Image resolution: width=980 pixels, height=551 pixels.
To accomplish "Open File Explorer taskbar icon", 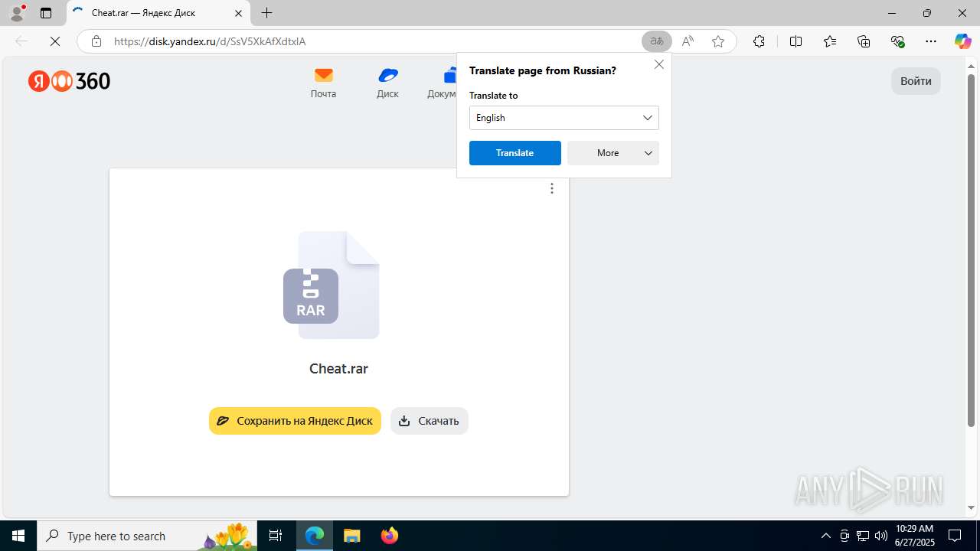I will click(x=351, y=536).
